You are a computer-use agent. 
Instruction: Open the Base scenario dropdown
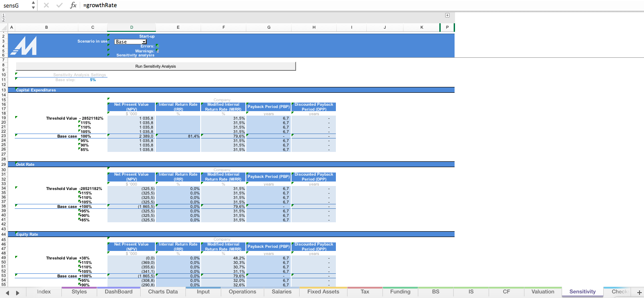tap(143, 41)
